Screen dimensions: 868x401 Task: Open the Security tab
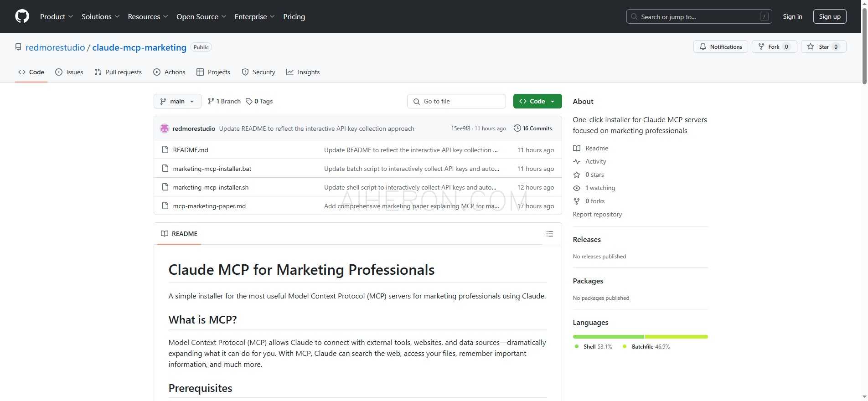tap(258, 72)
